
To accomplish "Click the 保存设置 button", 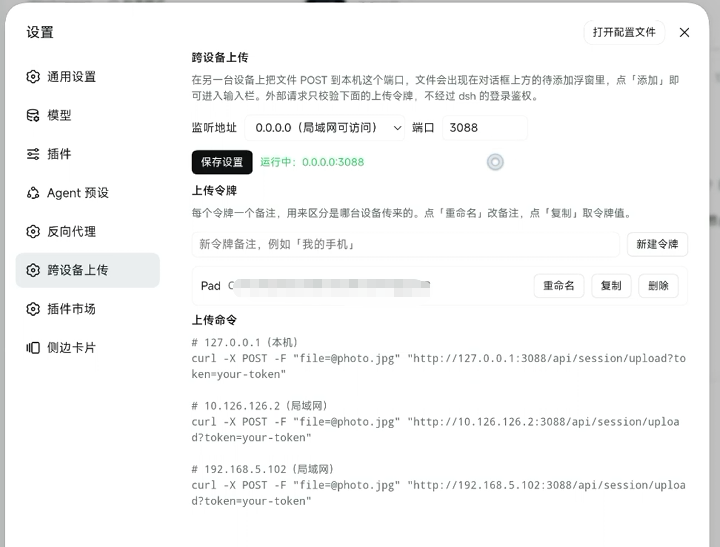I will 222,162.
